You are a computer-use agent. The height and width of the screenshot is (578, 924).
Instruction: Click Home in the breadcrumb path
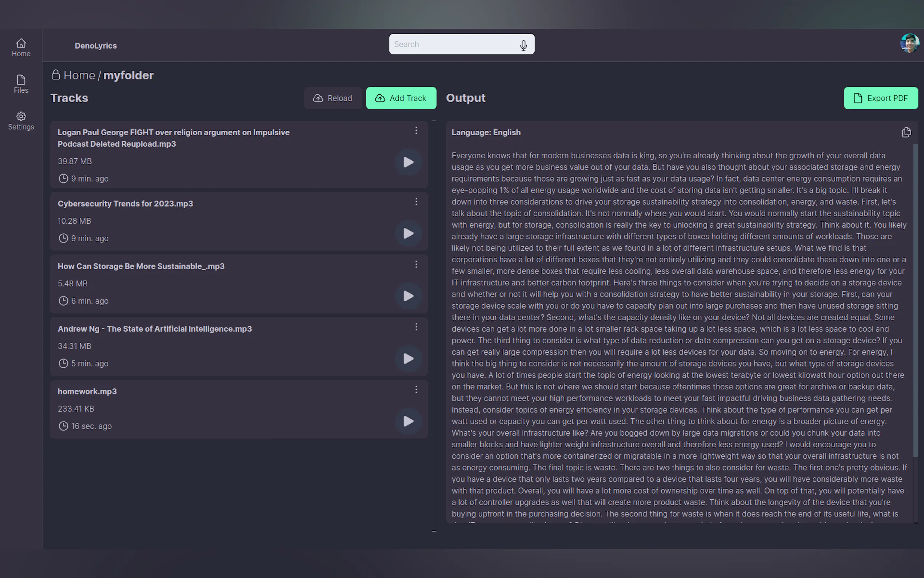[x=79, y=75]
